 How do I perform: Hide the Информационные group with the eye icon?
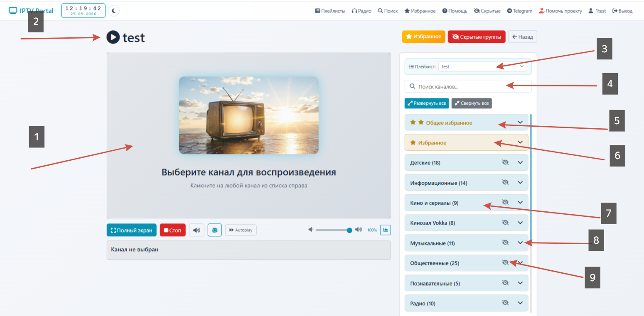pyautogui.click(x=505, y=182)
